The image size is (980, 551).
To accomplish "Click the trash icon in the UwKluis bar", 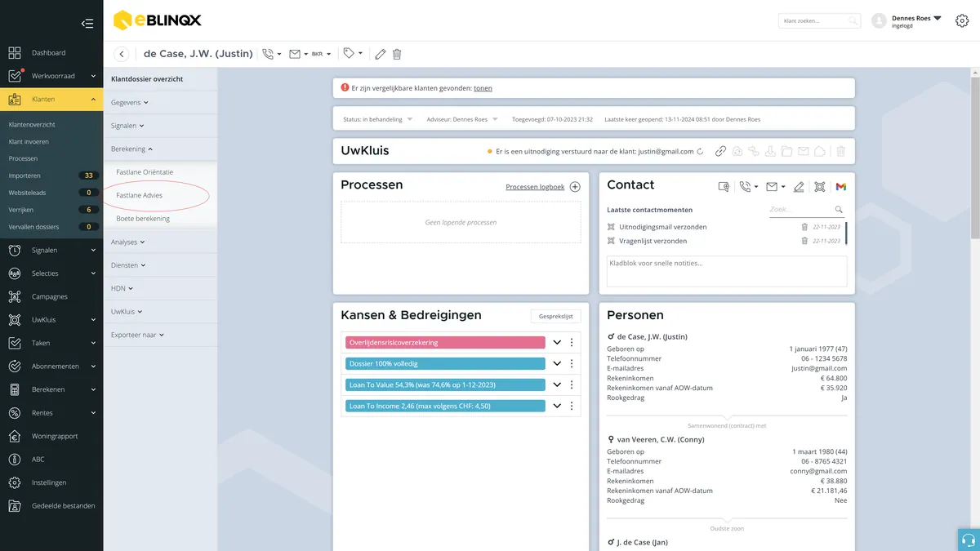I will point(840,151).
